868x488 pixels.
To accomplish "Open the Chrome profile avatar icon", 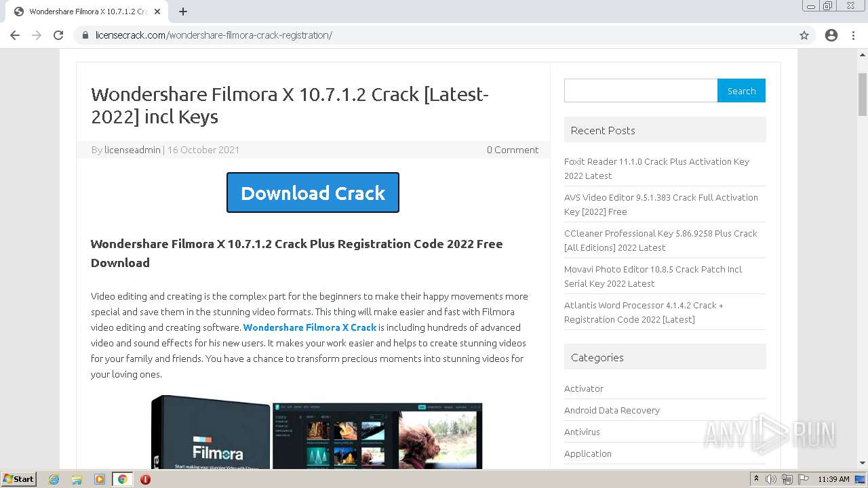I will coord(831,35).
